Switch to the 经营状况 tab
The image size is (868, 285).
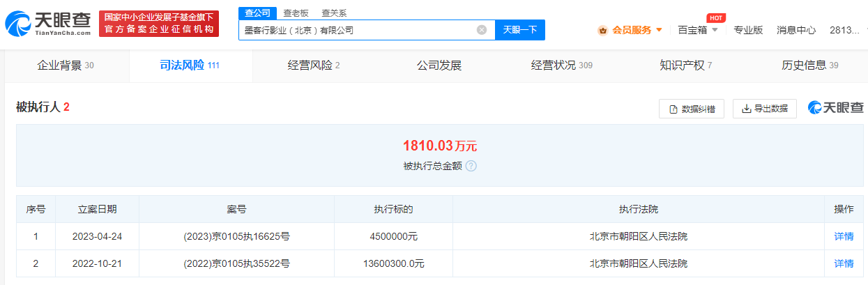(562, 66)
